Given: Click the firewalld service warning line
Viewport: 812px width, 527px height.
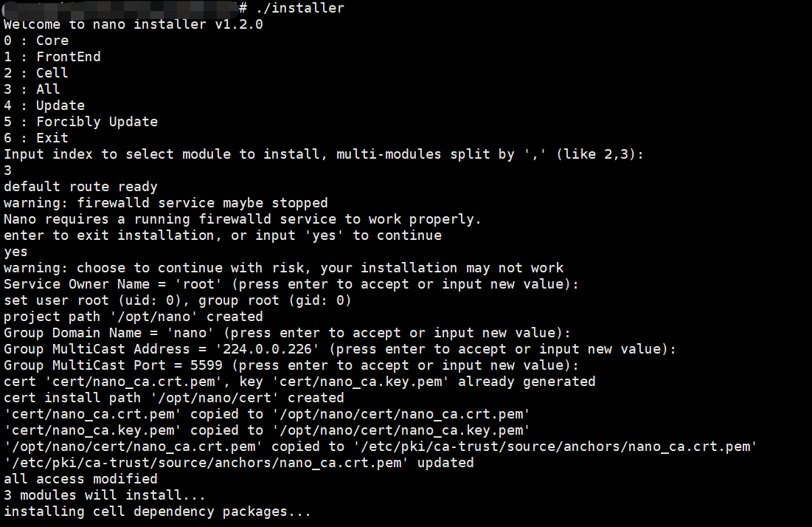Looking at the screenshot, I should 166,203.
